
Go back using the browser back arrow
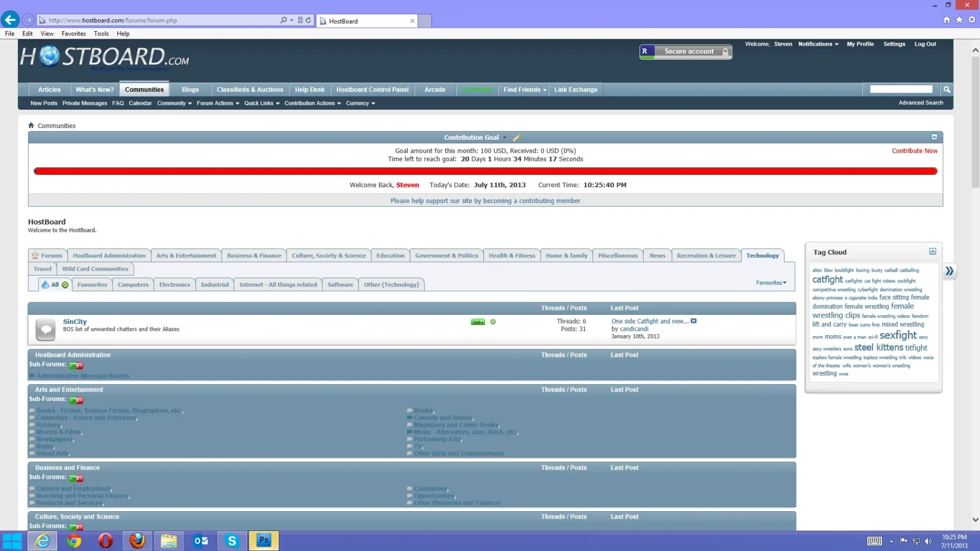pos(10,20)
